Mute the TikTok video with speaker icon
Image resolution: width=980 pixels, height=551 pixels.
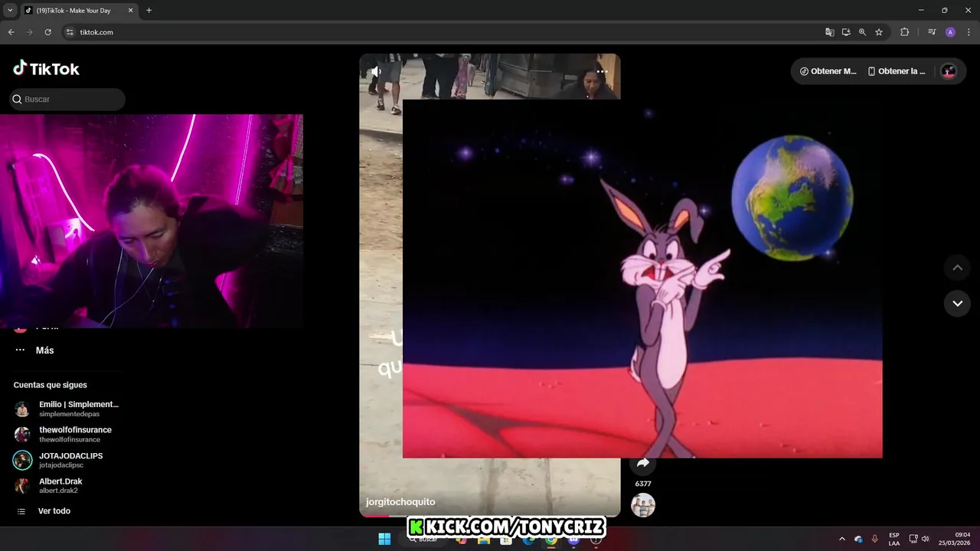pyautogui.click(x=376, y=72)
